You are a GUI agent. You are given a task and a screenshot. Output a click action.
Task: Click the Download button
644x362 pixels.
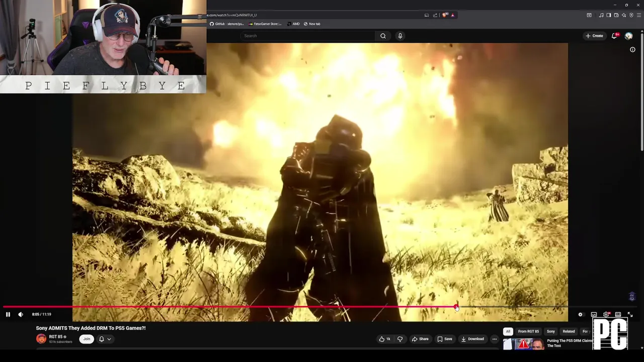click(x=472, y=339)
